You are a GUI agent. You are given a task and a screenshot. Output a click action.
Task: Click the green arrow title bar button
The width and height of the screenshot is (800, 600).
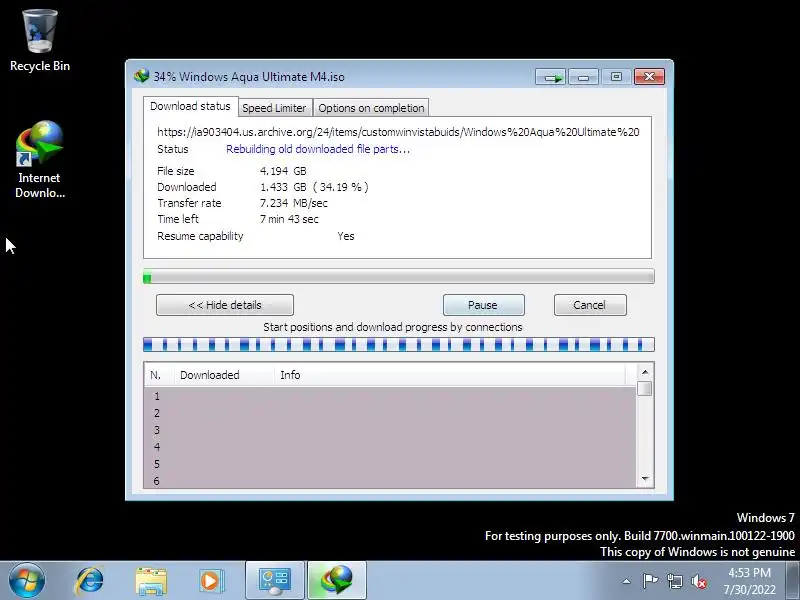pos(551,77)
